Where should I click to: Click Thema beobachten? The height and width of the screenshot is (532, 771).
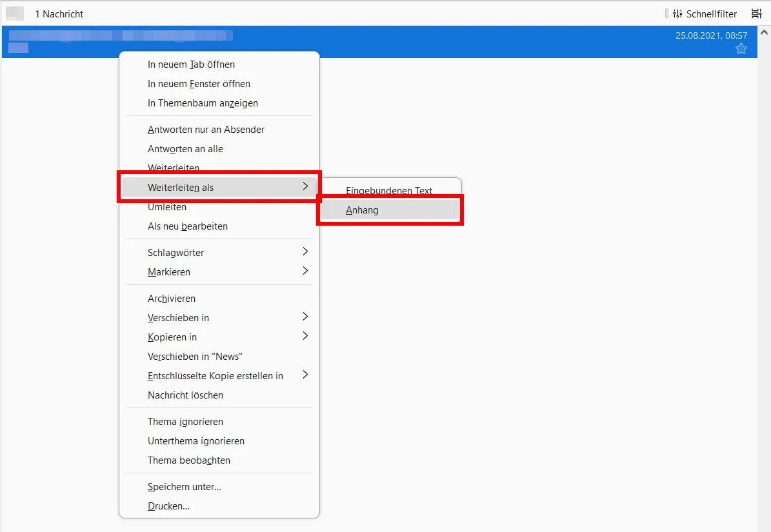pos(189,460)
